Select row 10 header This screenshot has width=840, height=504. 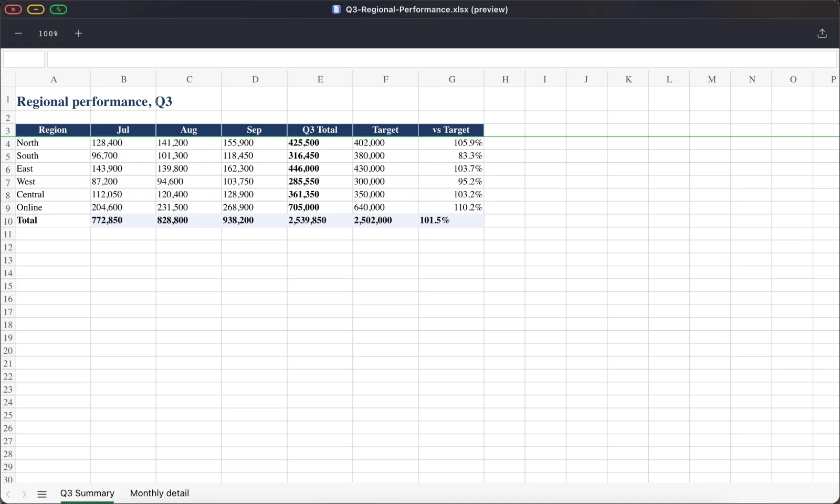point(8,221)
